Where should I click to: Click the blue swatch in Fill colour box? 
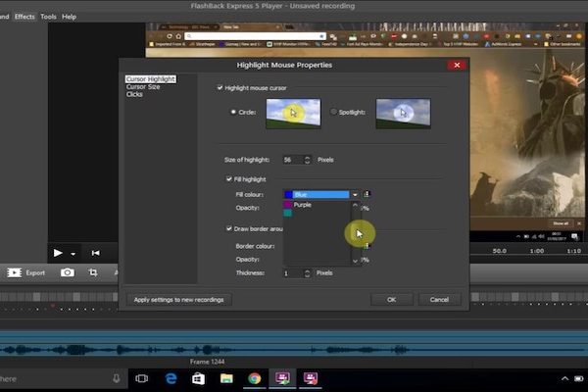[x=288, y=194]
